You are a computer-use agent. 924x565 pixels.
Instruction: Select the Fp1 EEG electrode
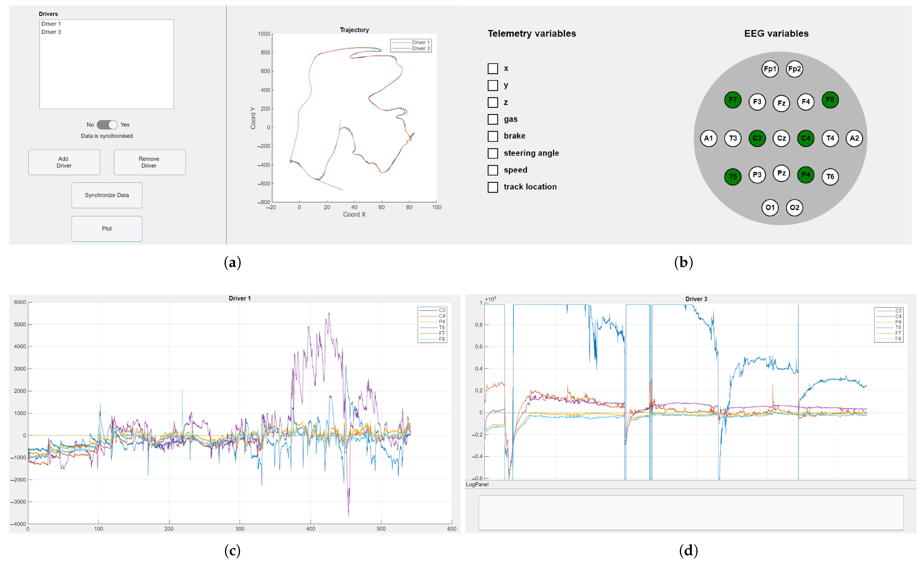(770, 69)
